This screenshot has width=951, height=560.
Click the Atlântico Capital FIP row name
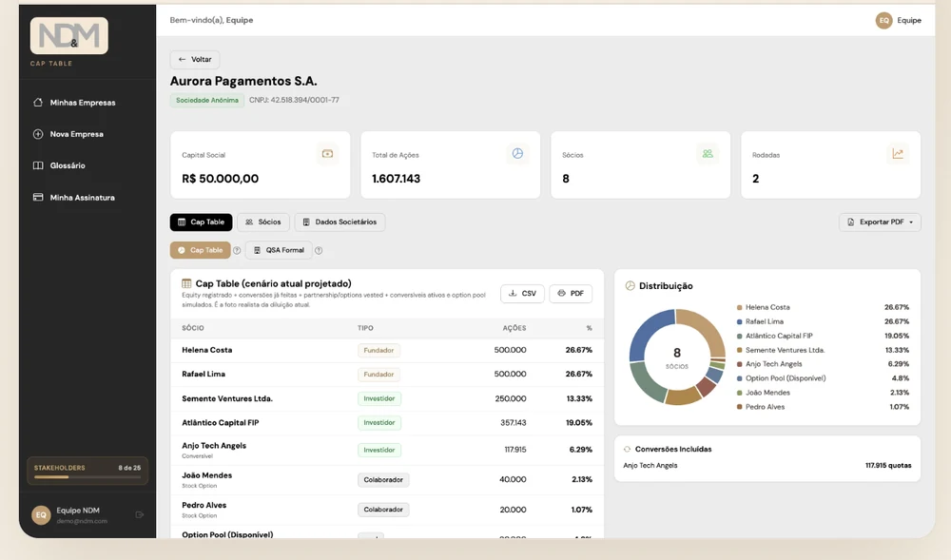point(221,422)
